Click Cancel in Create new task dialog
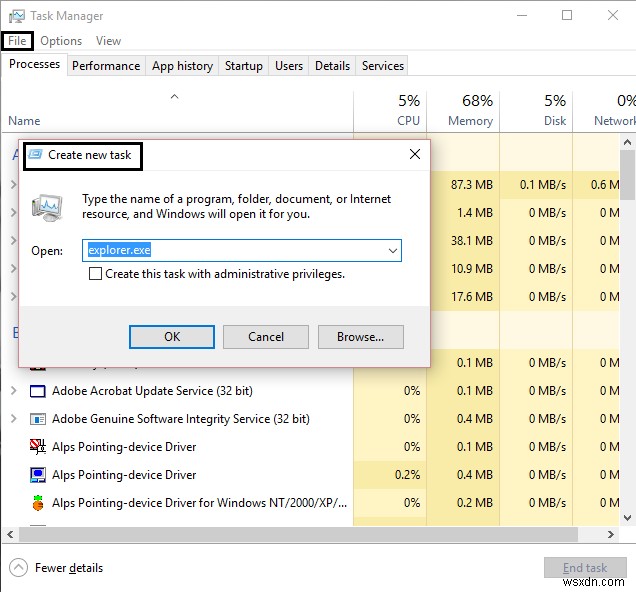 click(x=266, y=337)
